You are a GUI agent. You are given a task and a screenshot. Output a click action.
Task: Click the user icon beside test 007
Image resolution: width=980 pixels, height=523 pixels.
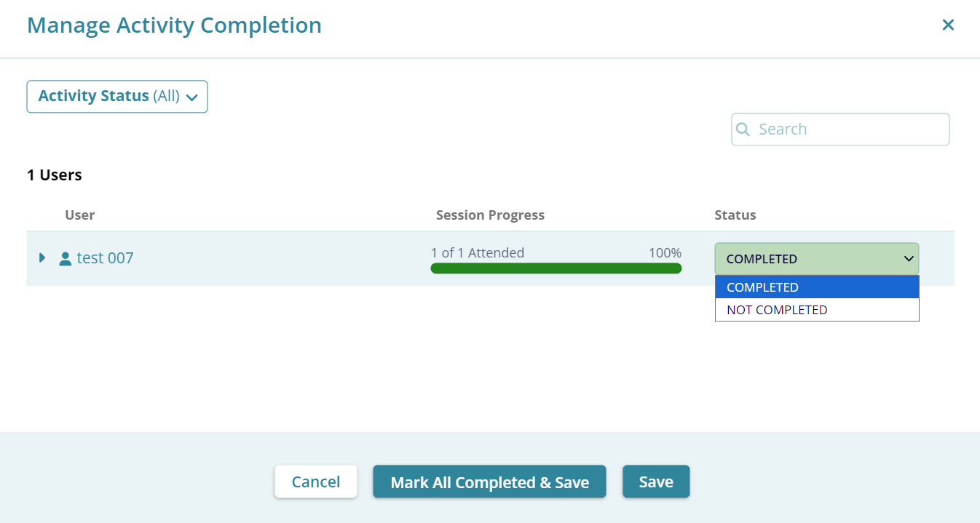(x=66, y=258)
